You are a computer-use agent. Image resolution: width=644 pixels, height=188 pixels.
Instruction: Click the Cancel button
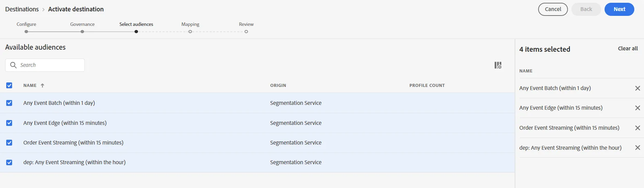click(553, 9)
